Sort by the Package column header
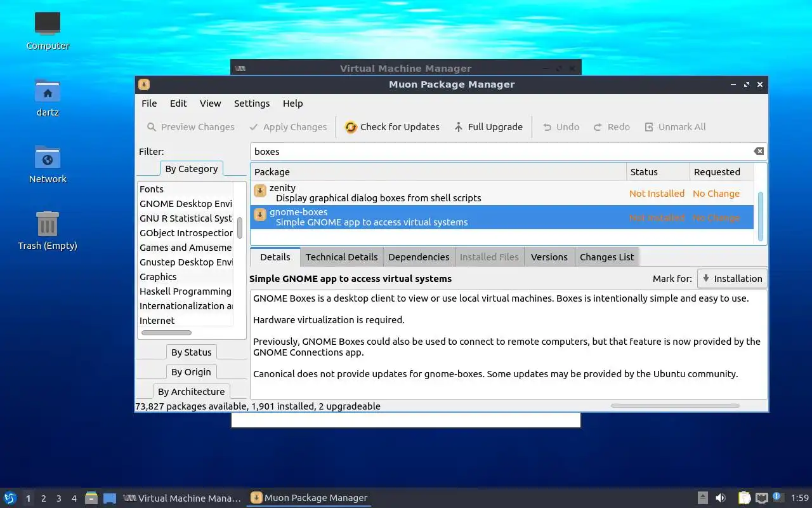 (438, 172)
